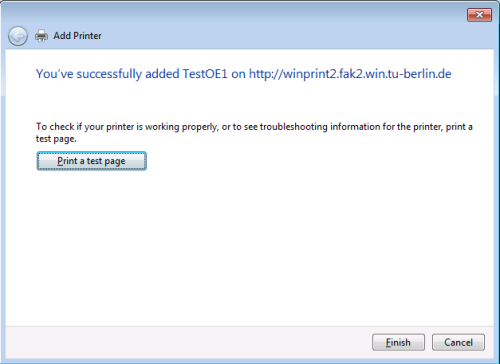500x364 pixels.
Task: Click the TestOE1 printer name in heading
Action: coord(205,74)
